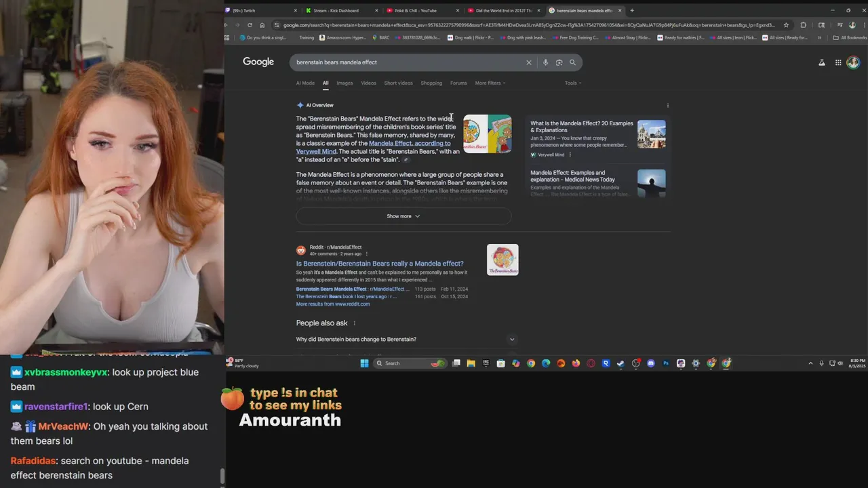The height and width of the screenshot is (488, 868).
Task: Launch Firefox from the taskbar
Action: click(576, 363)
